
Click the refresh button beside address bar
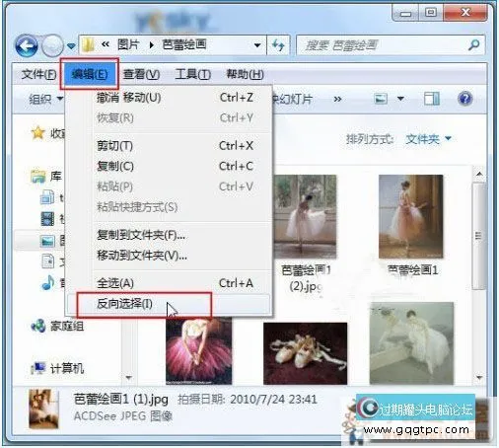point(278,45)
